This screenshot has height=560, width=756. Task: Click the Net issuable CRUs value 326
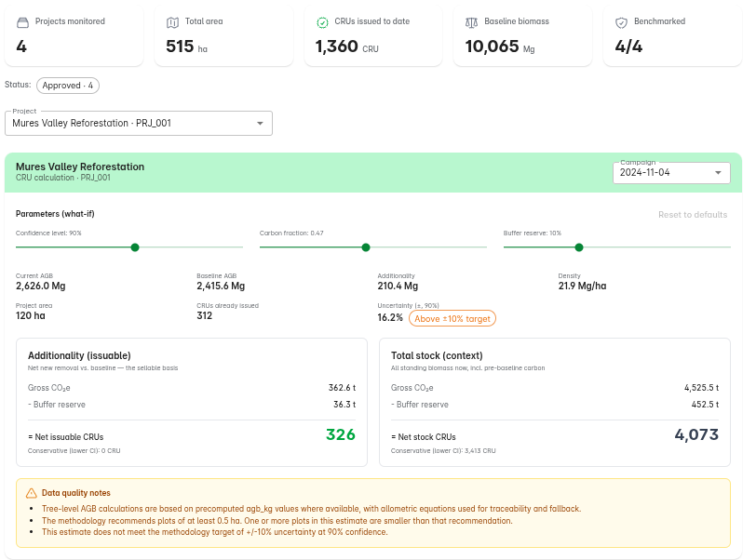(341, 434)
